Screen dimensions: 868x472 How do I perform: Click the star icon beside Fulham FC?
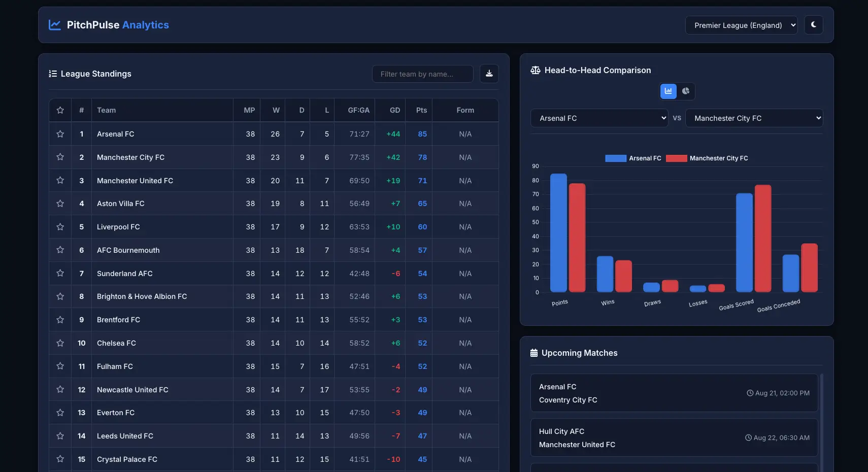coord(60,366)
